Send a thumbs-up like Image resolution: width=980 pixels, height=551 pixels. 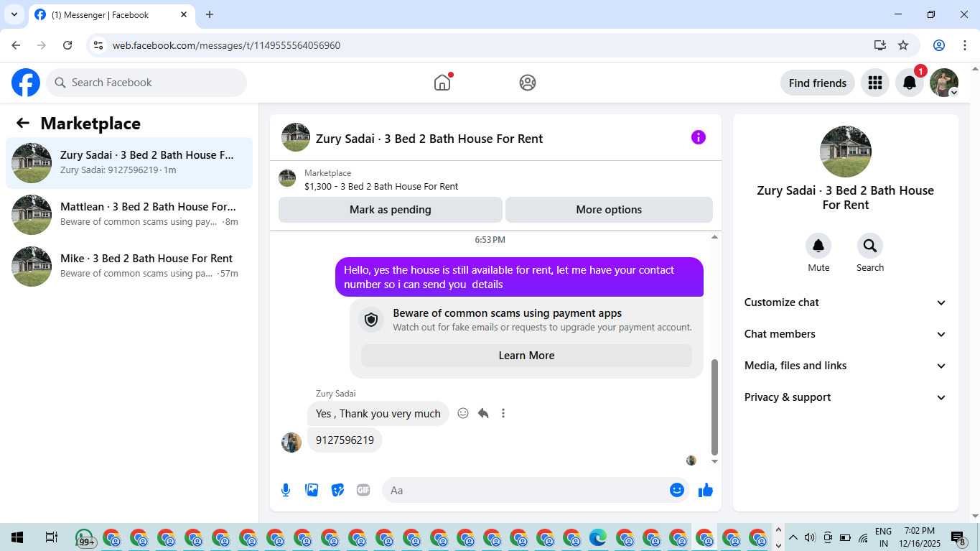tap(706, 490)
